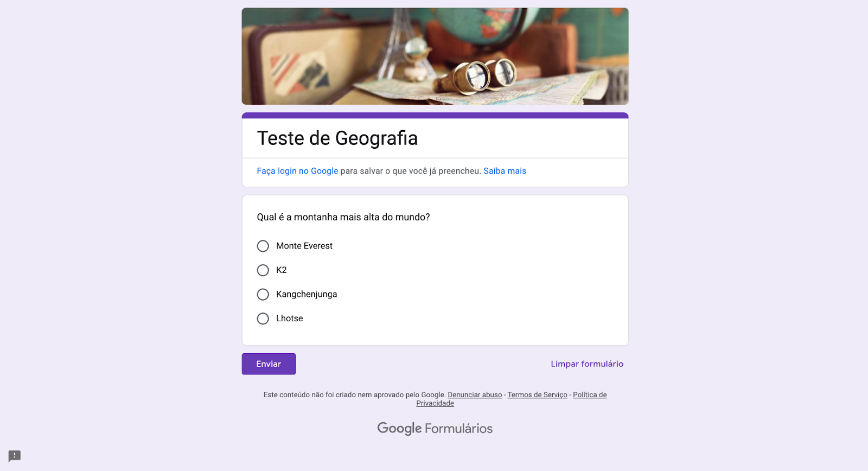Viewport: 868px width, 471px height.
Task: Click the form header banner image
Action: click(434, 56)
